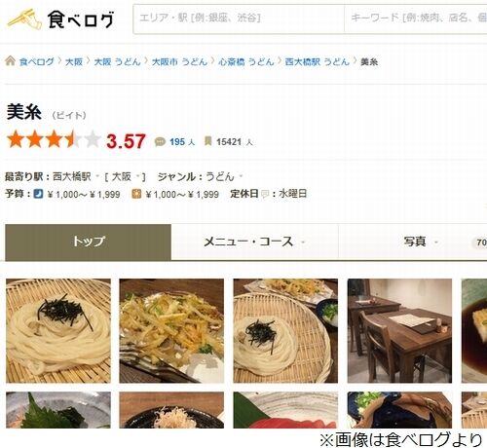Click the star rating graphic
This screenshot has height=448, width=487.
54,139
